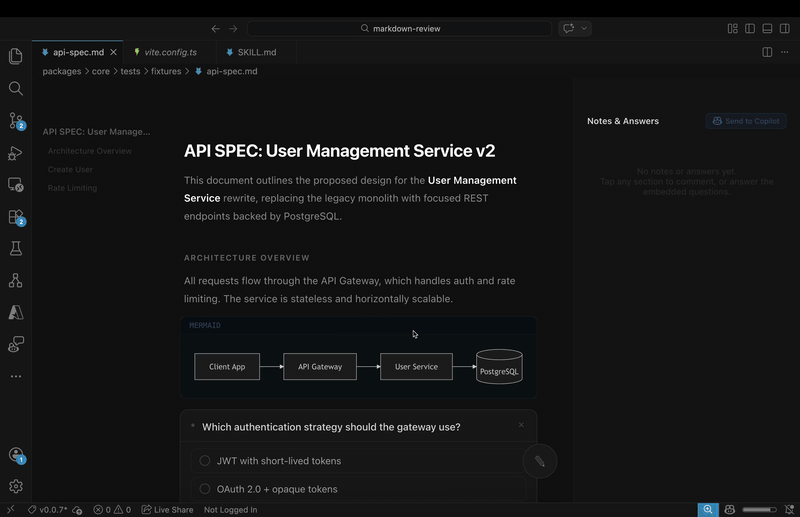Viewport: 800px width, 517px height.
Task: Click Not Logged In status entry
Action: tap(231, 509)
